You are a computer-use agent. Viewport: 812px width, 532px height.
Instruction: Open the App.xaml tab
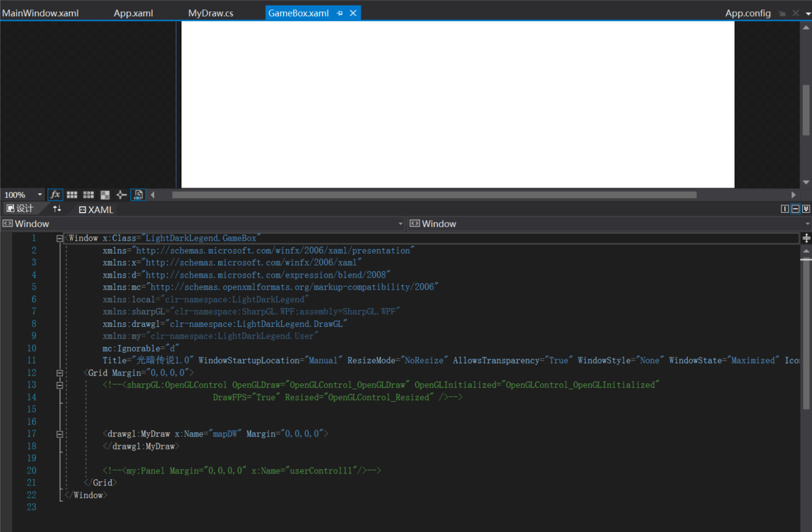pos(133,13)
